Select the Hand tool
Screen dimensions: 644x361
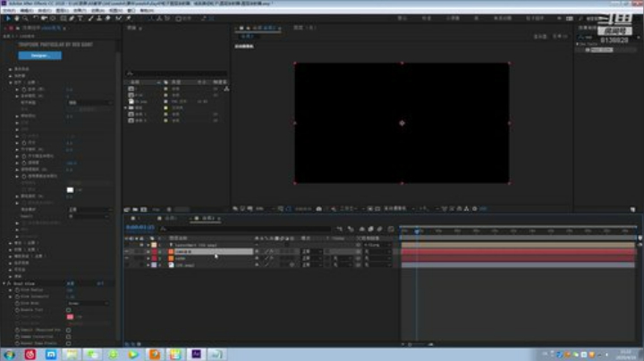pos(16,19)
